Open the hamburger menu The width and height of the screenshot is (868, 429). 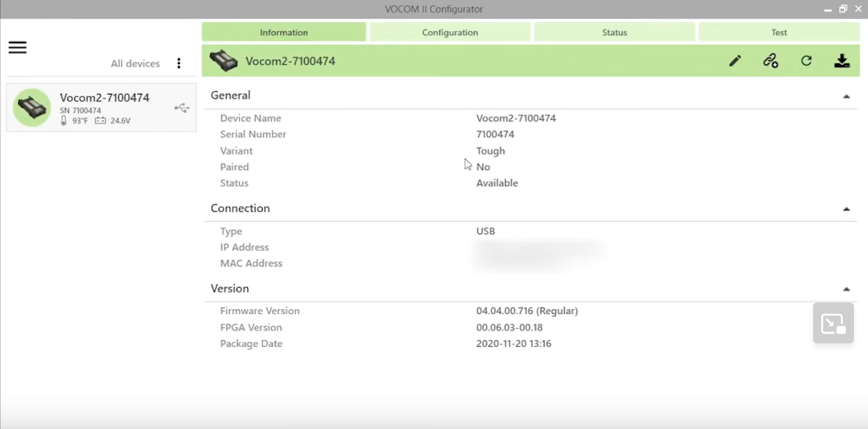tap(17, 48)
